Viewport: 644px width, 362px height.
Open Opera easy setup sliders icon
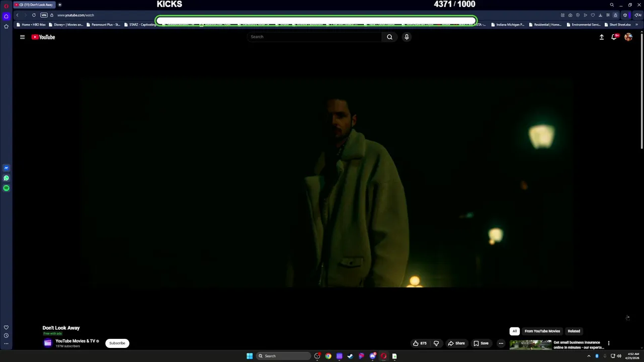[x=608, y=15]
